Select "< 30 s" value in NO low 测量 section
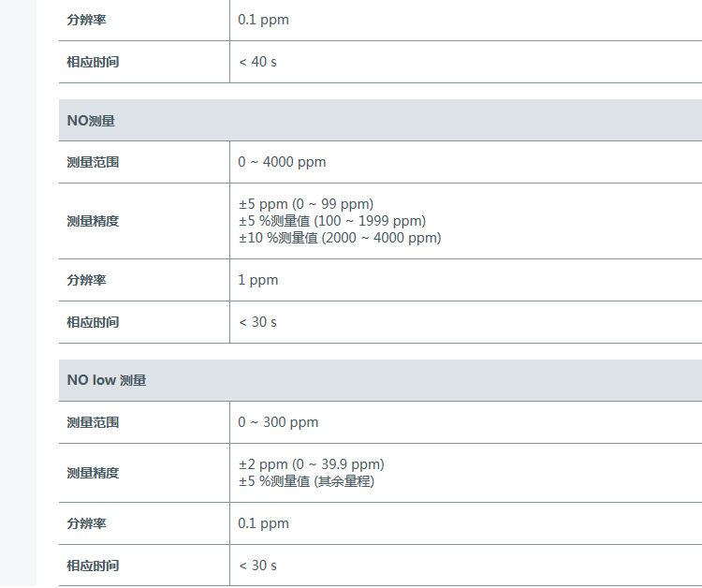 coord(257,566)
